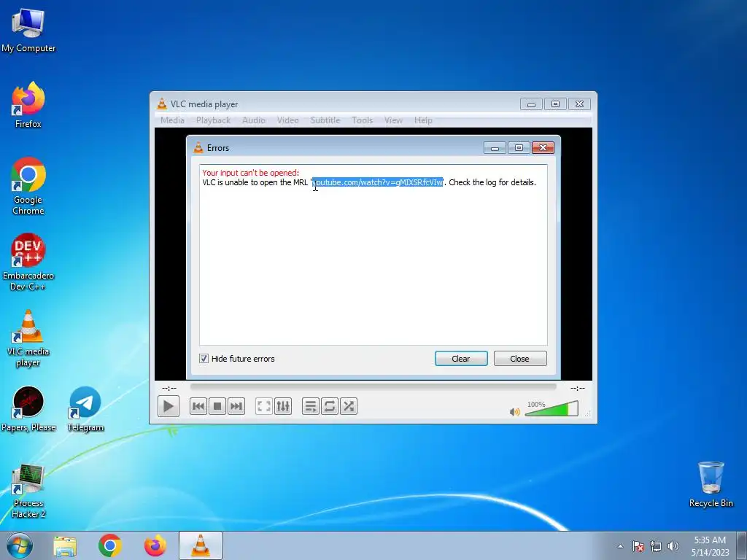
Task: Open Action Center flag icon
Action: [x=638, y=546]
